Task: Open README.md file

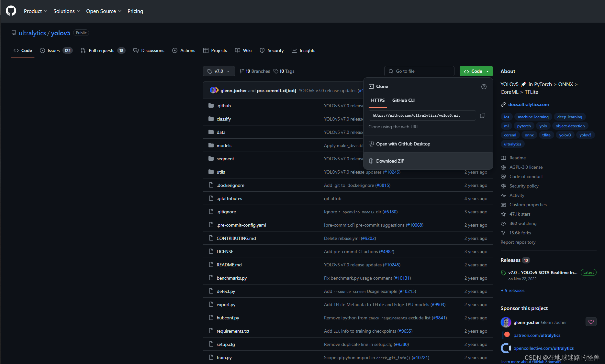Action: click(229, 265)
